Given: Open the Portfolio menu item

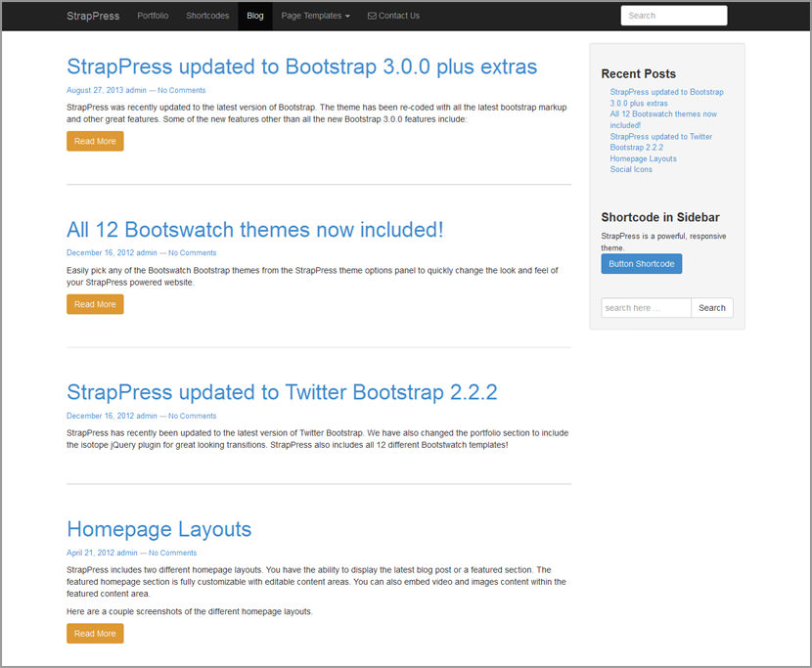Looking at the screenshot, I should [x=153, y=16].
